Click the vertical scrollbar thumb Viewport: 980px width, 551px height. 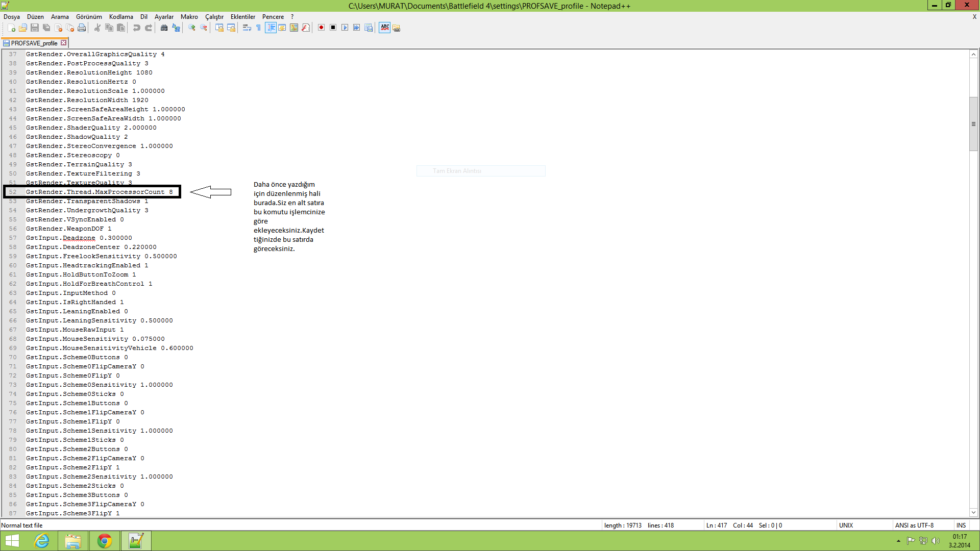(x=973, y=123)
